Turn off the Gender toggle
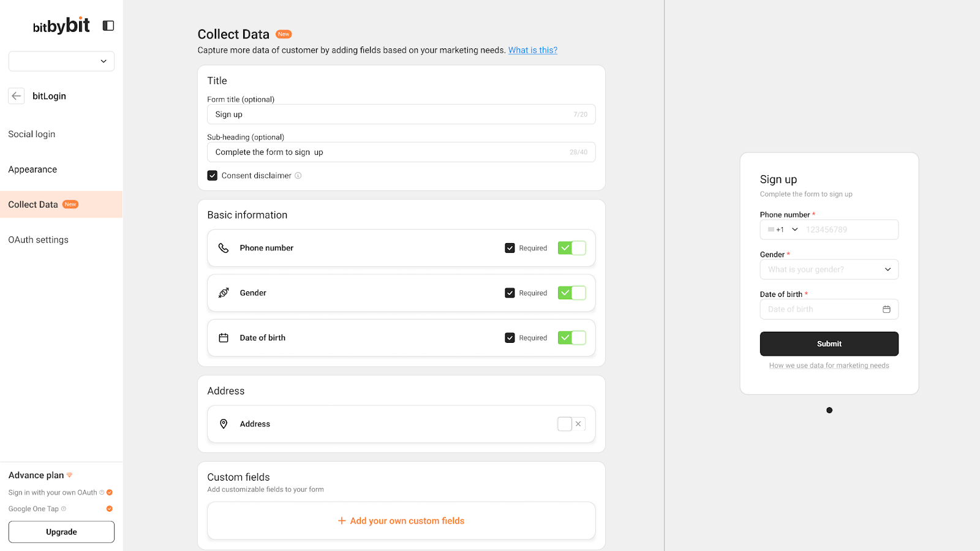The image size is (980, 551). [572, 293]
